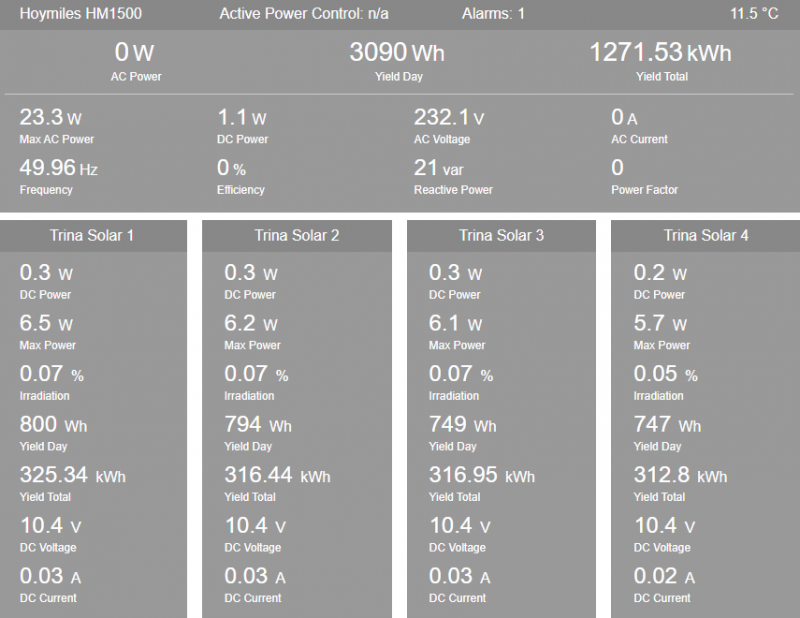Select the 0.05 % Irradiation value

[665, 374]
